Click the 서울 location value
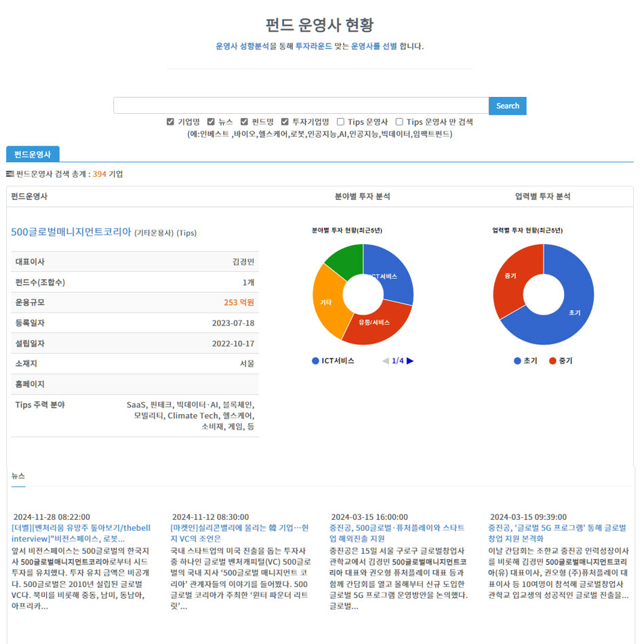 [247, 364]
